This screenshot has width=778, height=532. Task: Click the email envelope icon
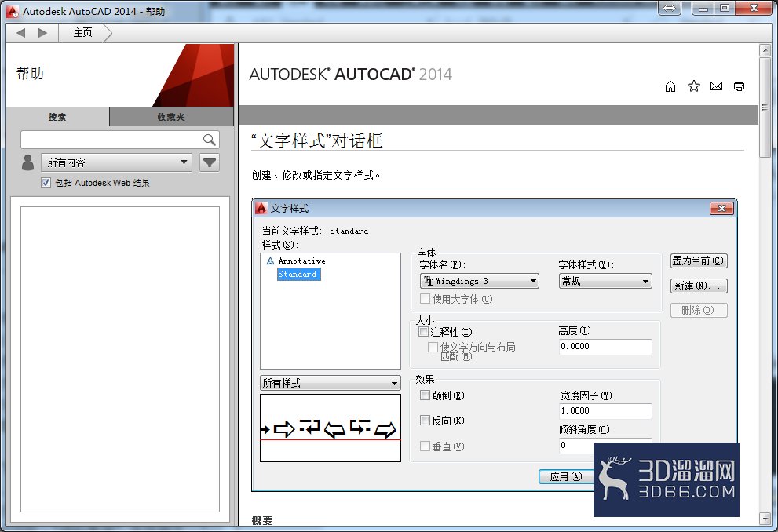pyautogui.click(x=717, y=86)
